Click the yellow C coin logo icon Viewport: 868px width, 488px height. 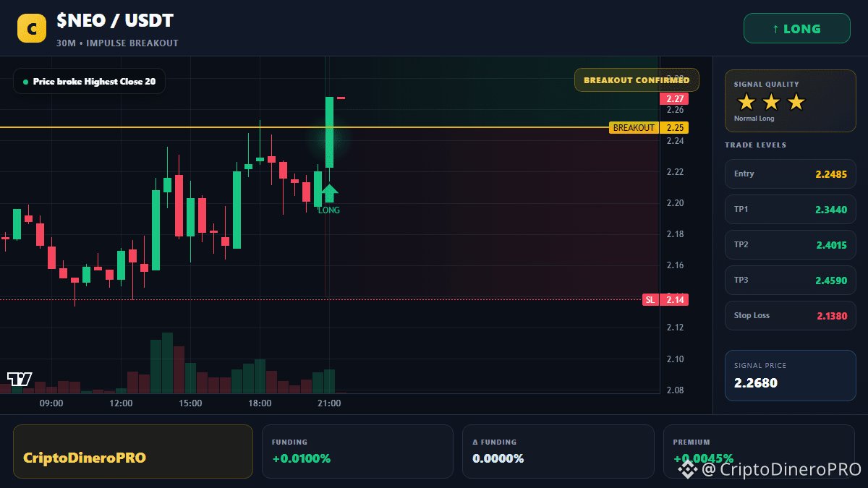[x=31, y=29]
